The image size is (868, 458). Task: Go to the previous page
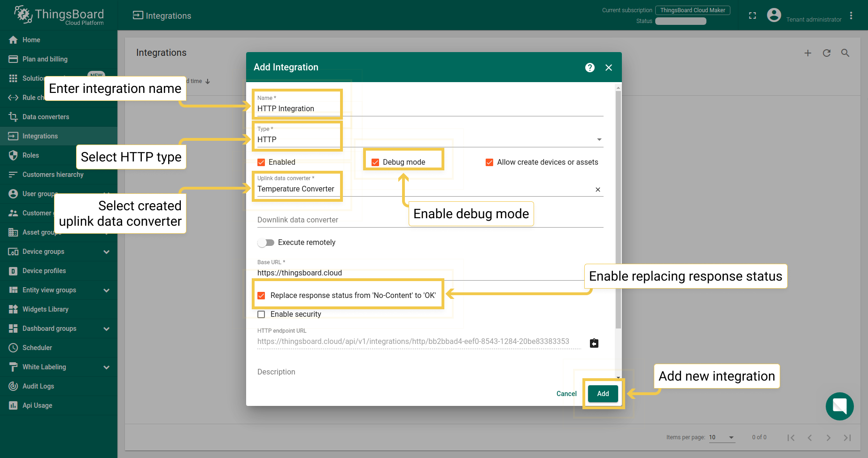[x=810, y=437]
